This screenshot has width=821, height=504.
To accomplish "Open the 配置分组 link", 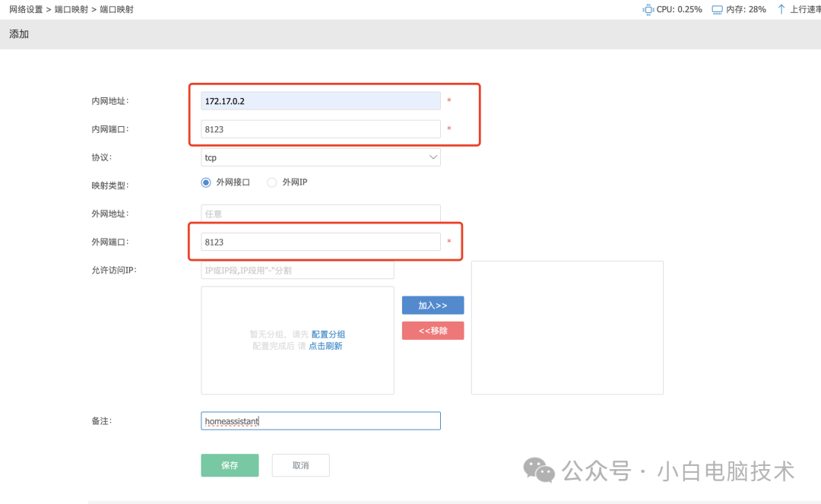I will [328, 334].
